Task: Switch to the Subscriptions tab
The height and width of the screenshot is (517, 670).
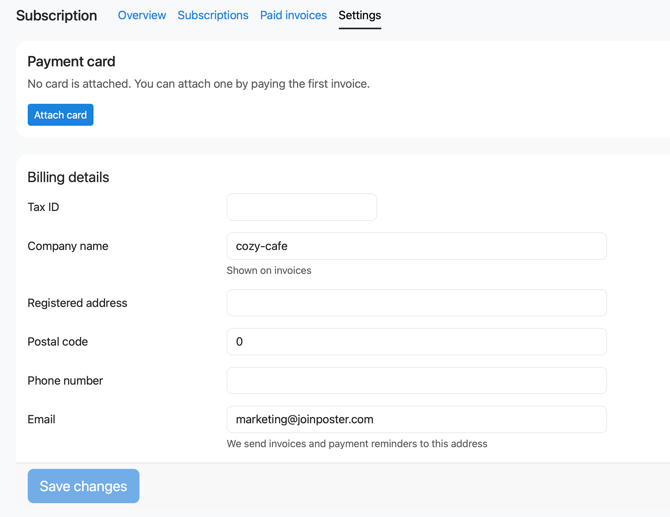Action: [x=213, y=15]
